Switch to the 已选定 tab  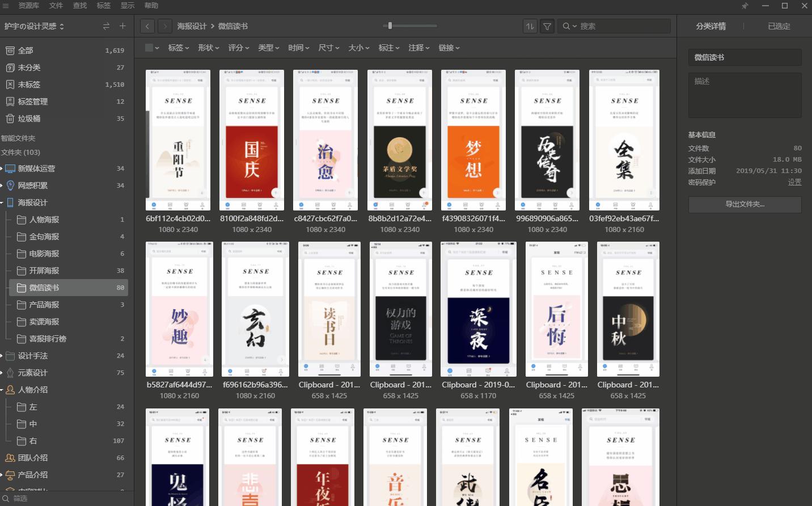[x=779, y=26]
